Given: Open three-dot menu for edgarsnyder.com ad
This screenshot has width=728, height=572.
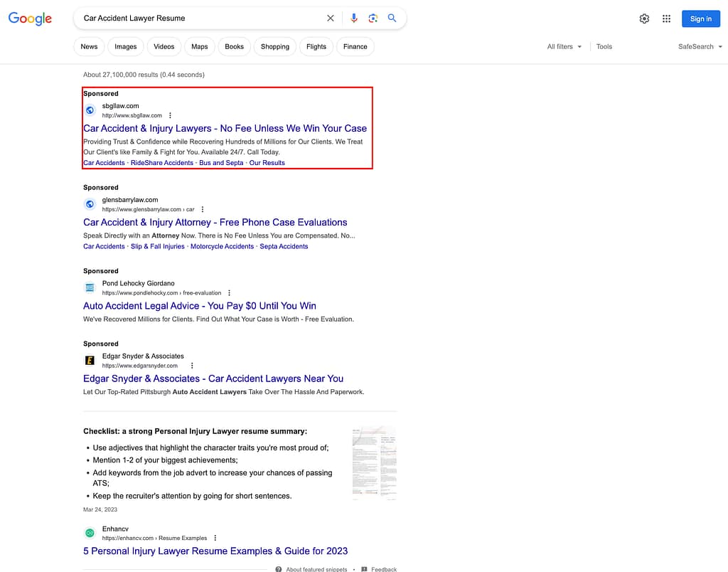Looking at the screenshot, I should [x=192, y=366].
